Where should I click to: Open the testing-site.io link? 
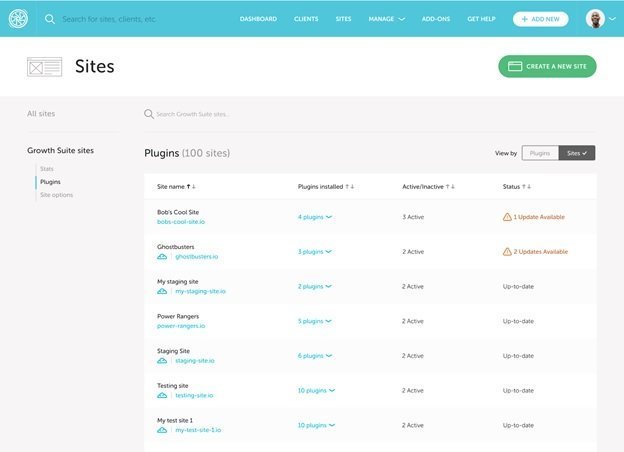tap(194, 395)
